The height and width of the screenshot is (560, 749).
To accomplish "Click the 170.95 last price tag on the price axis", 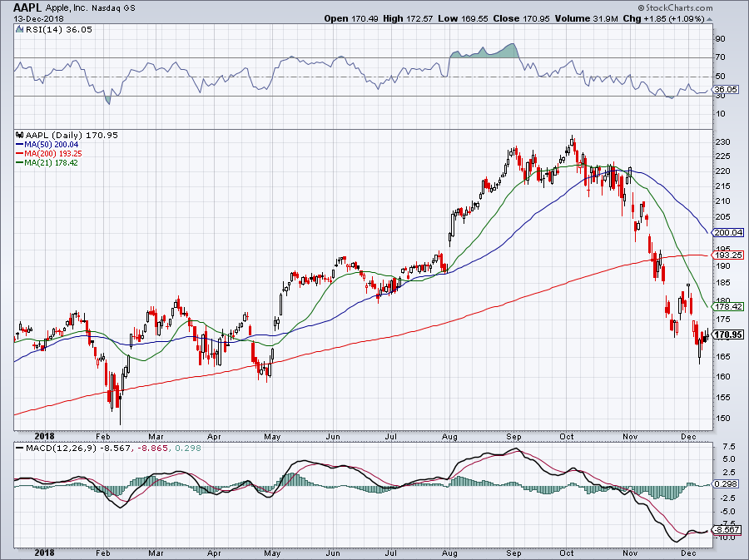I will (728, 335).
